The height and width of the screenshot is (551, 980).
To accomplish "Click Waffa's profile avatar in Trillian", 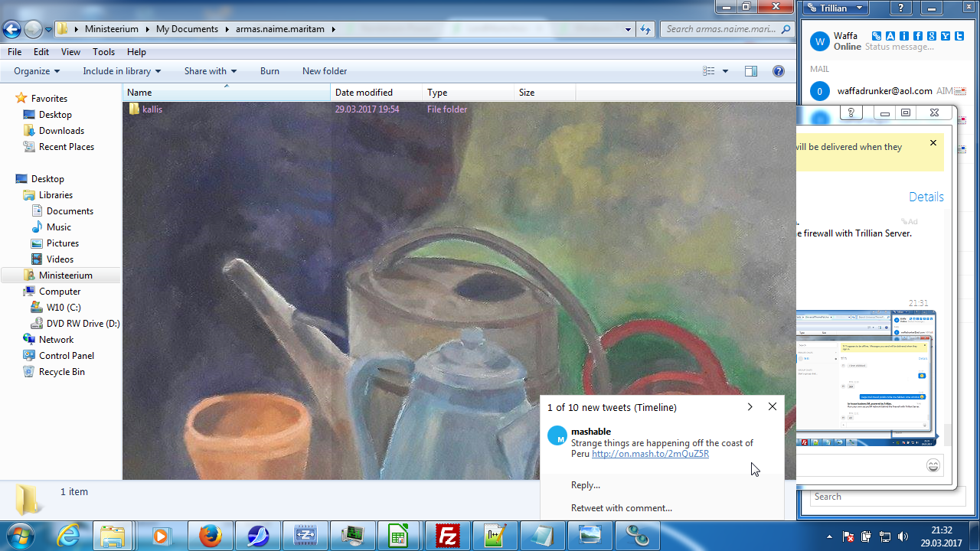I will pyautogui.click(x=820, y=41).
